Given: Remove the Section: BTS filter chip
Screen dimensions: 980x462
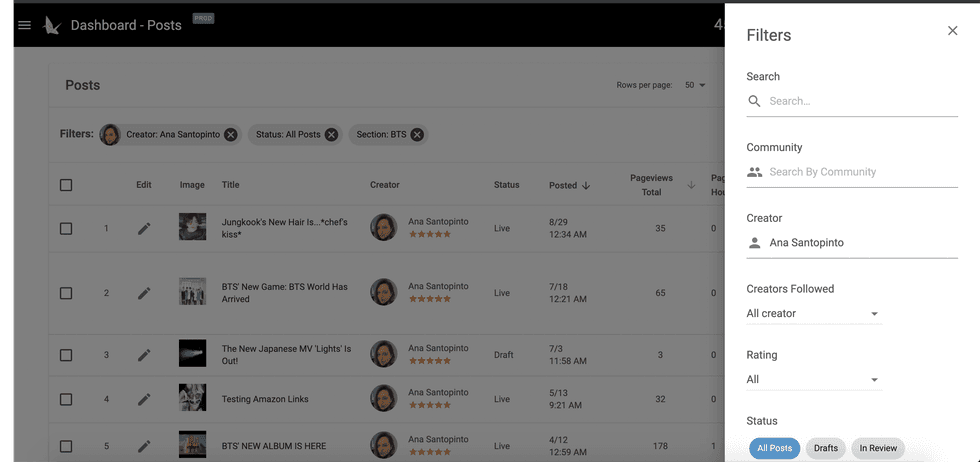Looking at the screenshot, I should click(x=417, y=134).
